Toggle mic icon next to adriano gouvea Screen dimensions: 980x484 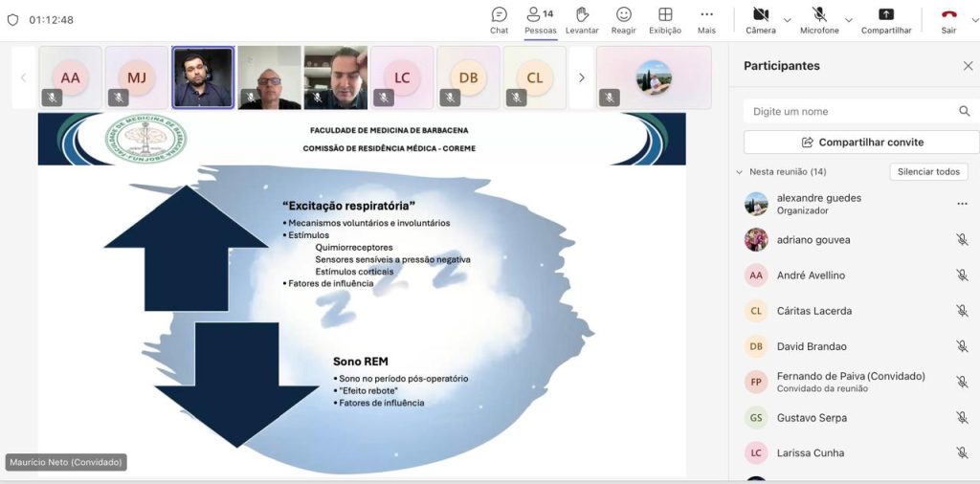(x=962, y=240)
